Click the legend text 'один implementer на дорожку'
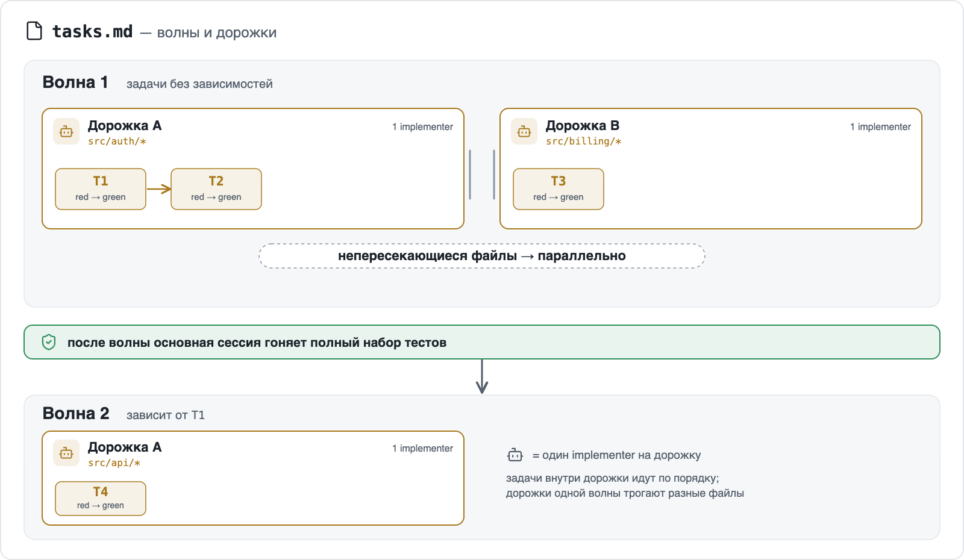The width and height of the screenshot is (964, 560). pos(622,455)
